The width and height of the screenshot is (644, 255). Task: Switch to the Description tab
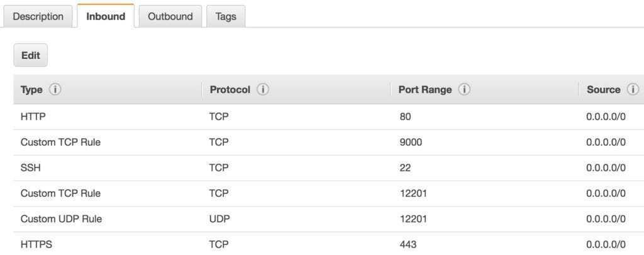point(38,16)
